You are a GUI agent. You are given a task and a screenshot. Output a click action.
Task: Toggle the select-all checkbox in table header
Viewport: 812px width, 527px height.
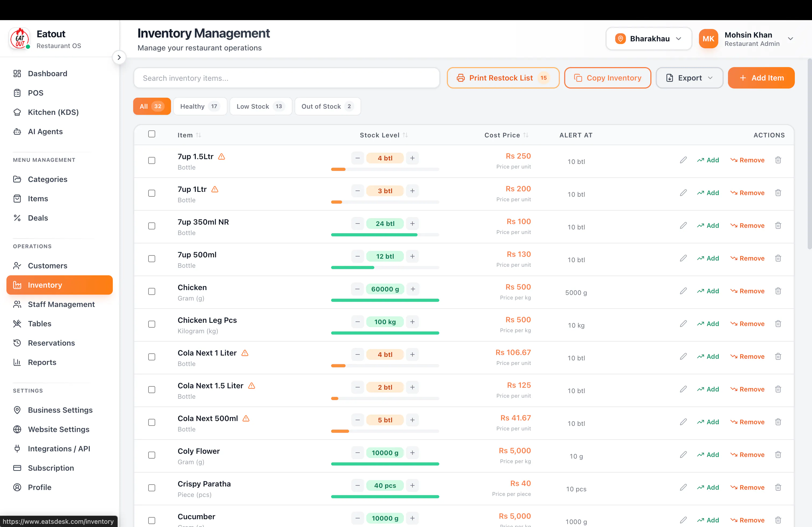[152, 134]
